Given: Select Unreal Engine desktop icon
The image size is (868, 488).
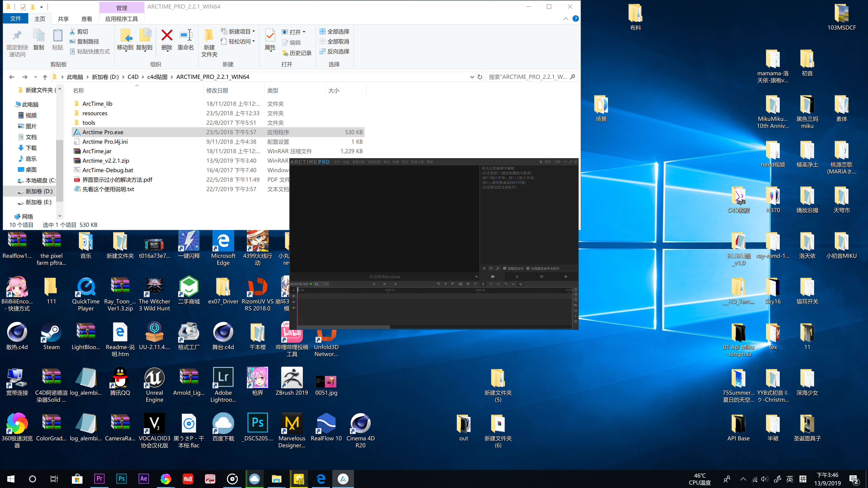Looking at the screenshot, I should (154, 384).
